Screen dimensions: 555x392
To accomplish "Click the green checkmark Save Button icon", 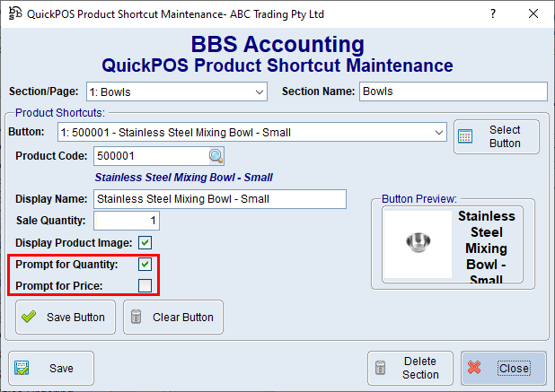I will (x=29, y=317).
